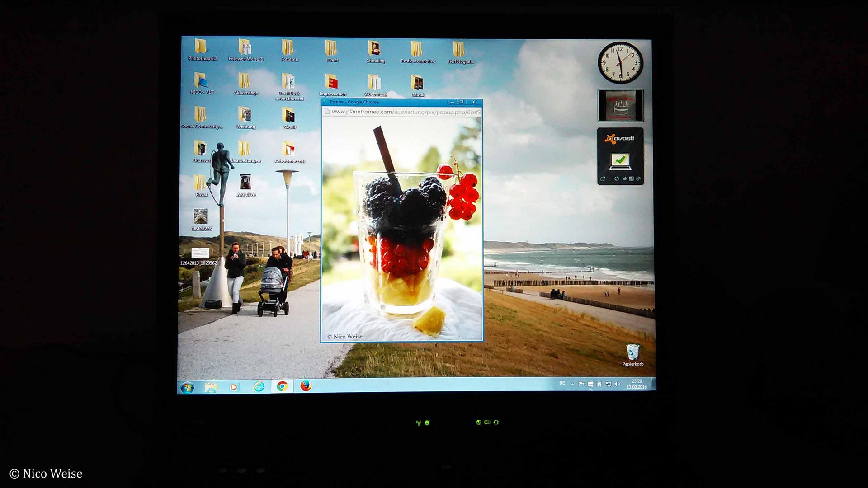
Task: Open the Musik folder on desktop
Action: 418,86
